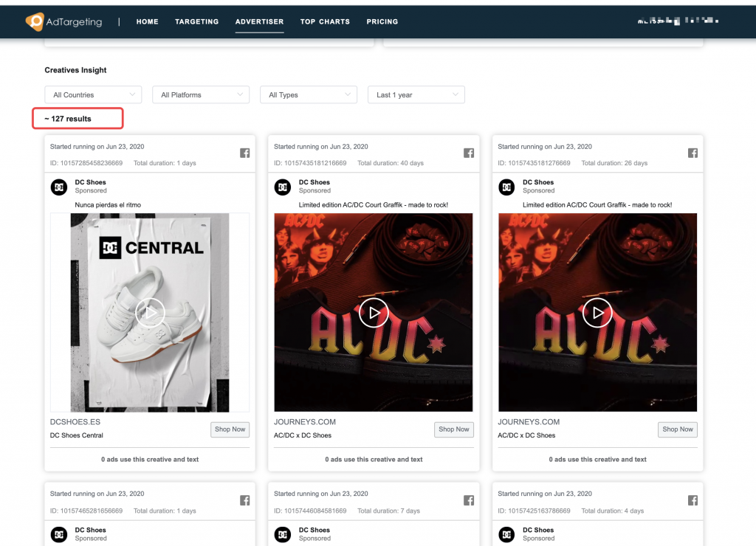Click Shop Now on DCSHOES.ES ad

[230, 429]
